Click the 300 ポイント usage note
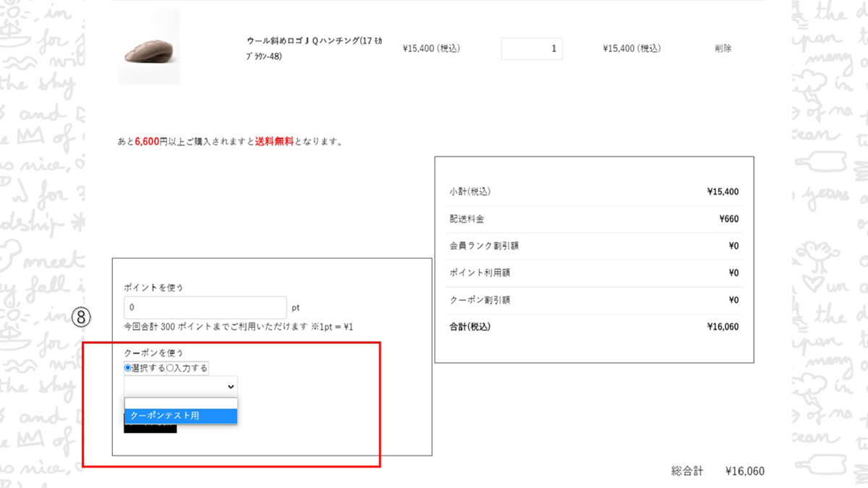 pyautogui.click(x=239, y=328)
